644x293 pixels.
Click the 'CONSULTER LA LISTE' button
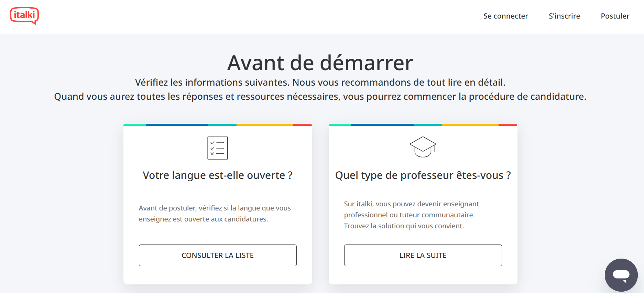pyautogui.click(x=217, y=255)
